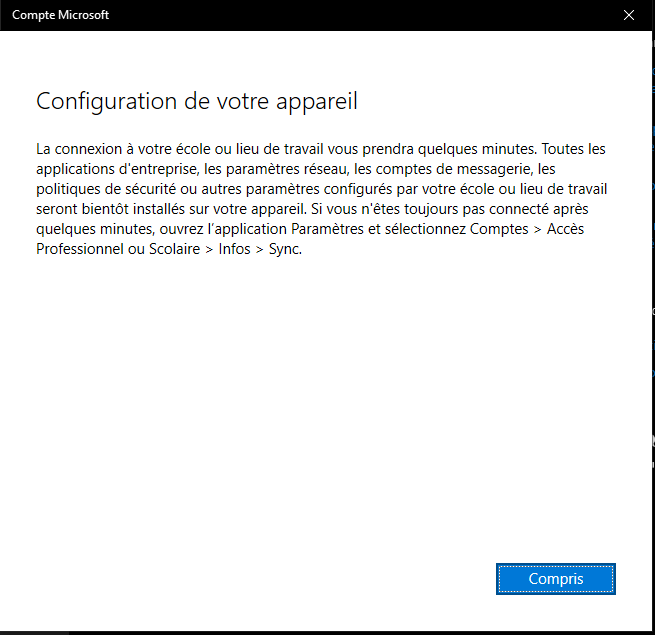Close the Compte Microsoft dialog
Image resolution: width=655 pixels, height=635 pixels.
(x=628, y=15)
